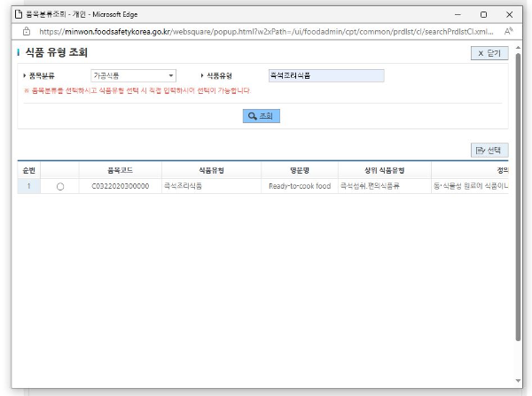Click the 품목코드 column header
The image size is (532, 396).
point(121,170)
